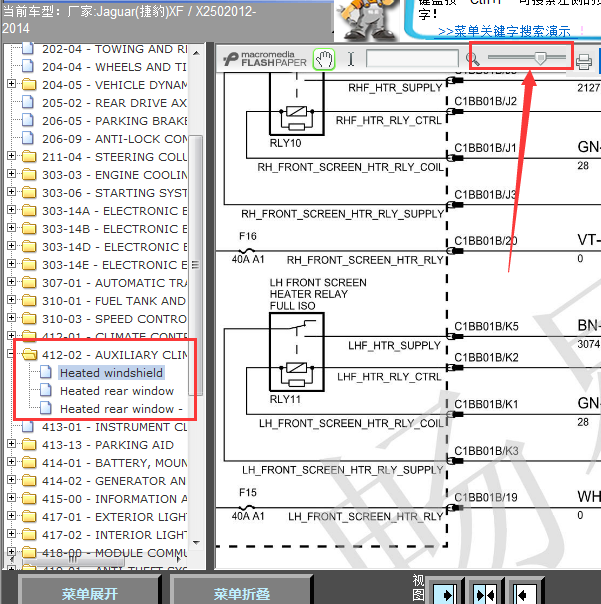Expand the 414-01 BATTERY folder
Image resolution: width=601 pixels, height=604 pixels.
coord(11,461)
